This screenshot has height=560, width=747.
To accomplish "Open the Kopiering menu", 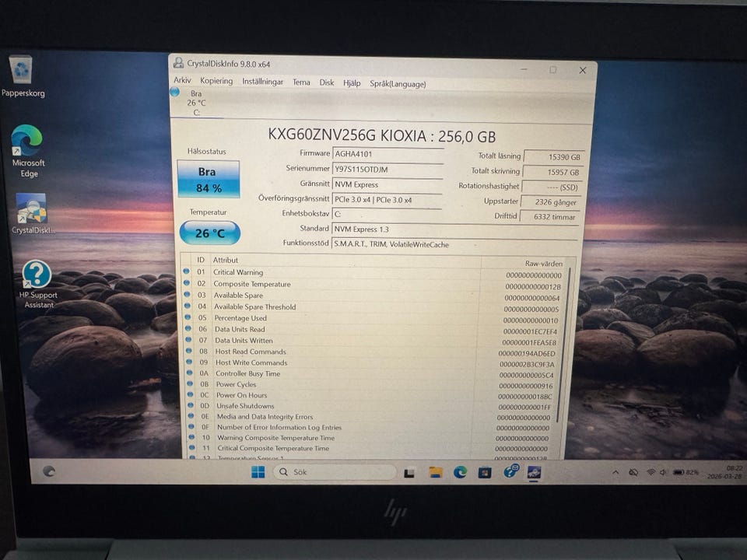I will point(216,80).
